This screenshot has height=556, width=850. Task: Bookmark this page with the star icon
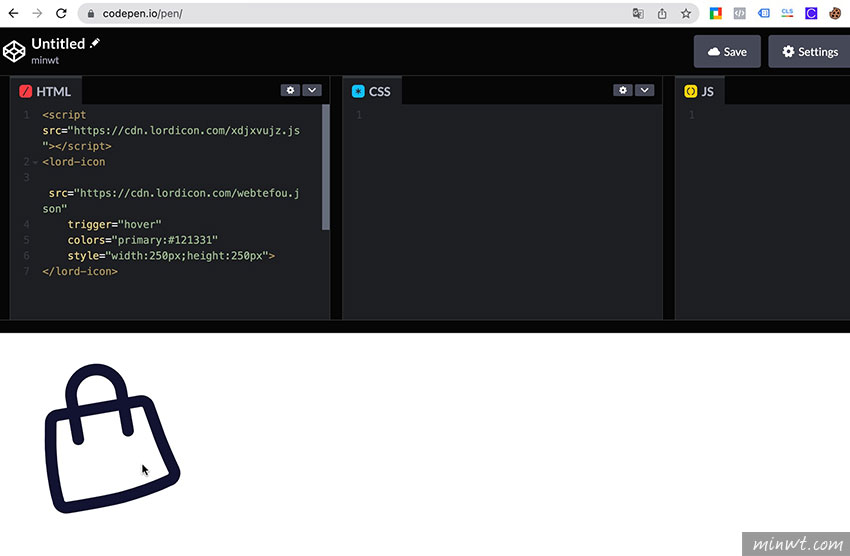coord(686,14)
